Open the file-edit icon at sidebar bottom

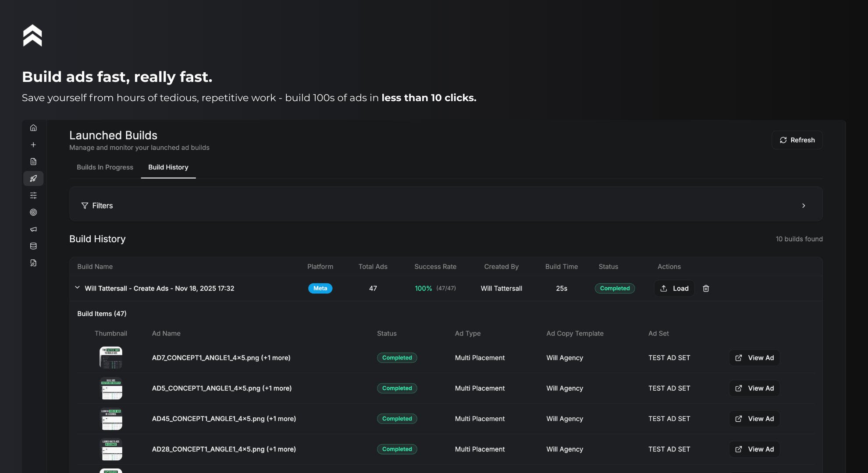click(33, 263)
